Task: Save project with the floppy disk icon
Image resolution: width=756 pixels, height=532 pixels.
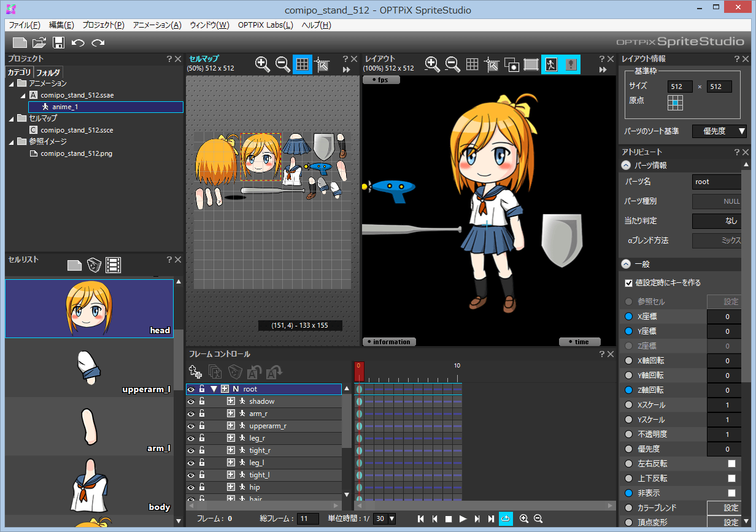Action: (x=58, y=42)
